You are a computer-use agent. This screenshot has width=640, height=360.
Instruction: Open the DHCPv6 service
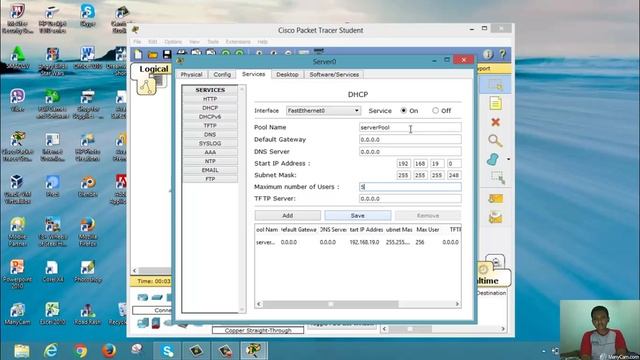(x=210, y=117)
